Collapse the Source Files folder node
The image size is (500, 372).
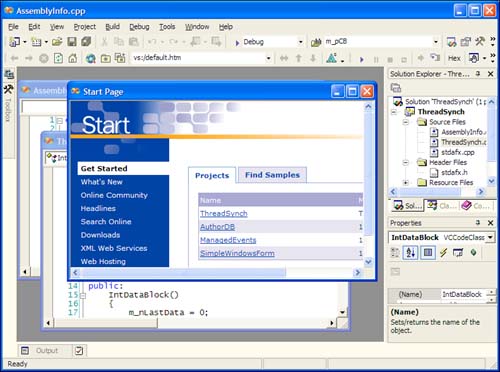tap(406, 122)
